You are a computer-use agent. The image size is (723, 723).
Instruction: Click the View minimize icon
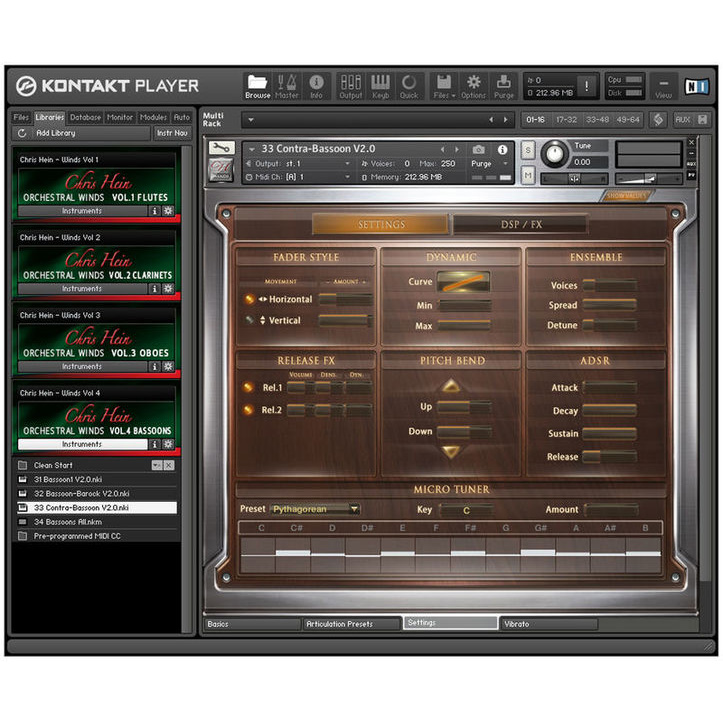click(663, 86)
